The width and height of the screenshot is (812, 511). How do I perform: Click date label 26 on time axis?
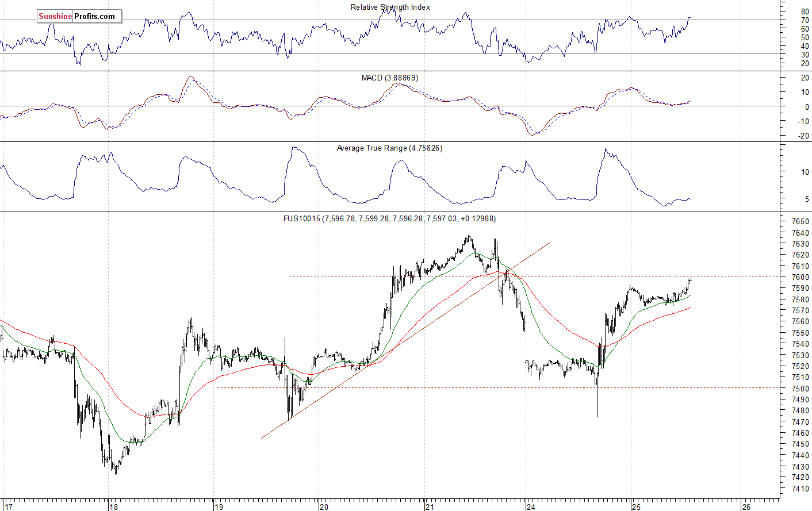[x=746, y=507]
